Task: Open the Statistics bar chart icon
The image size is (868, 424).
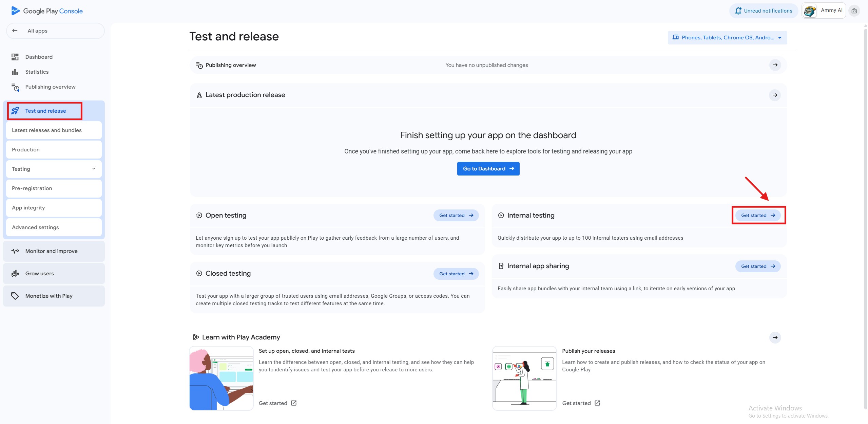Action: coord(15,72)
